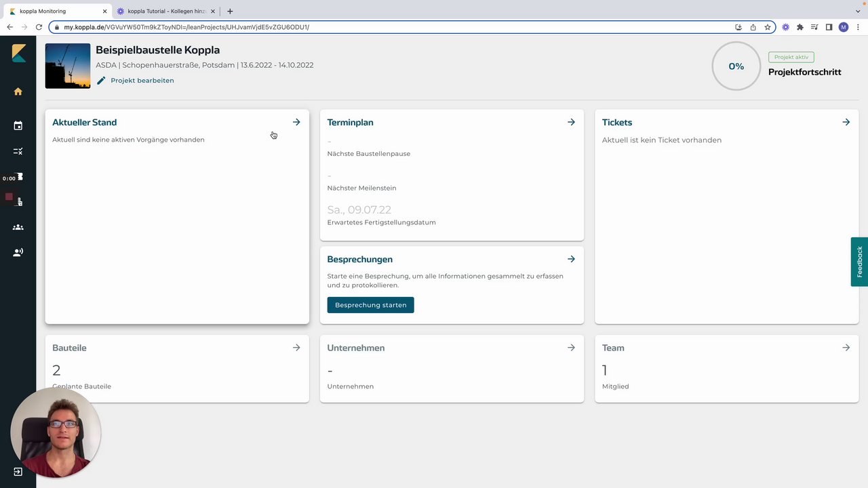
Task: Click the Projekt aktiv status badge
Action: tap(791, 57)
